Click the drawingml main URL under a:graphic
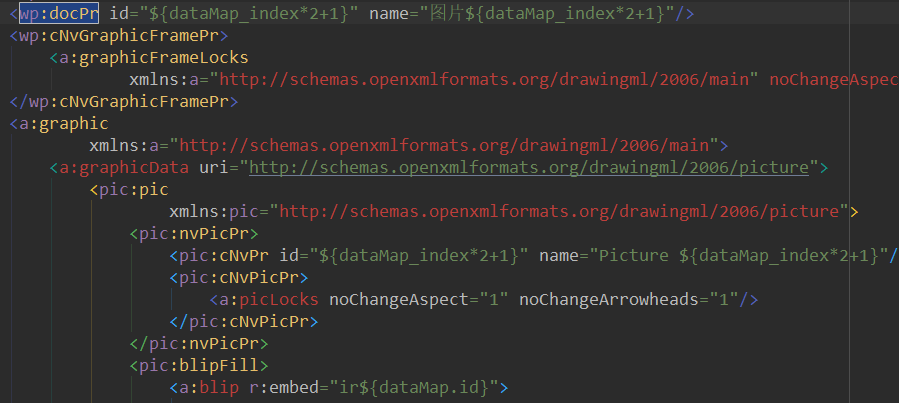Screen dimensions: 899x403 [444, 146]
